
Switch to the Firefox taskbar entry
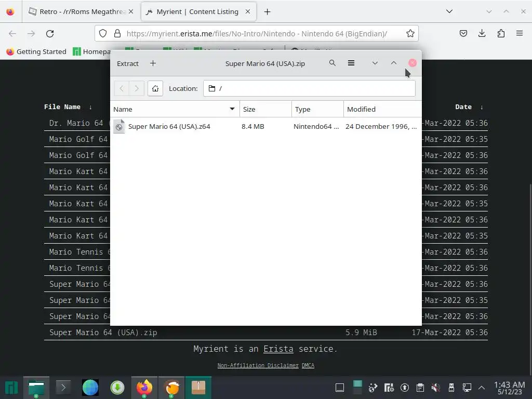pyautogui.click(x=144, y=388)
